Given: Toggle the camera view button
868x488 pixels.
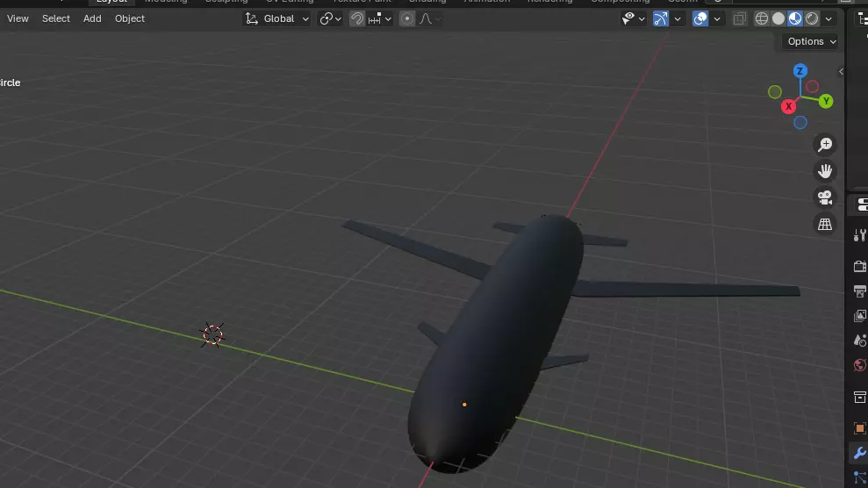Looking at the screenshot, I should tap(825, 197).
